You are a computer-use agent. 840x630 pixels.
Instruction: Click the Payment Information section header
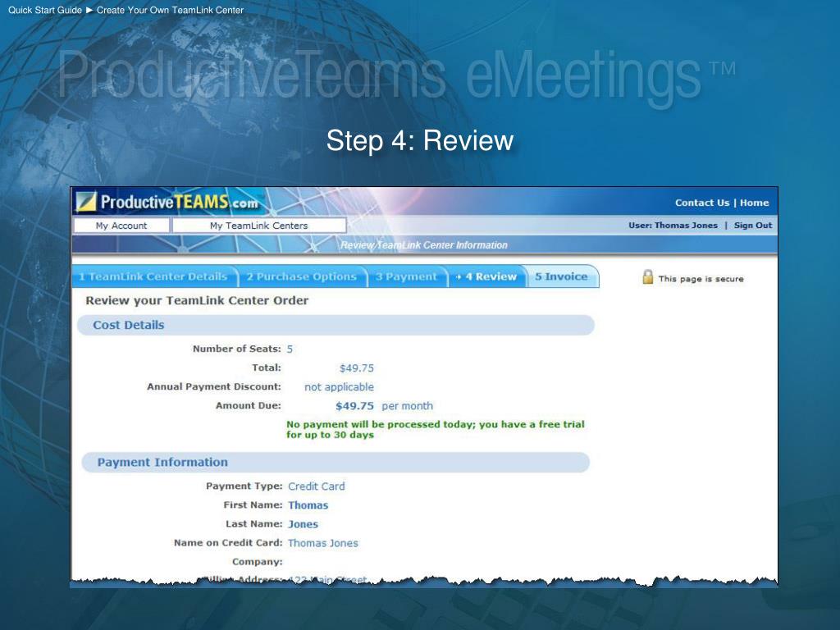(x=336, y=463)
